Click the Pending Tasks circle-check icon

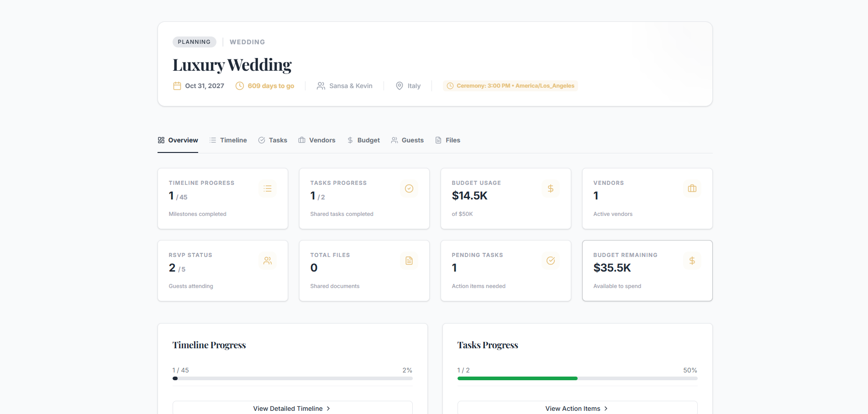(551, 261)
